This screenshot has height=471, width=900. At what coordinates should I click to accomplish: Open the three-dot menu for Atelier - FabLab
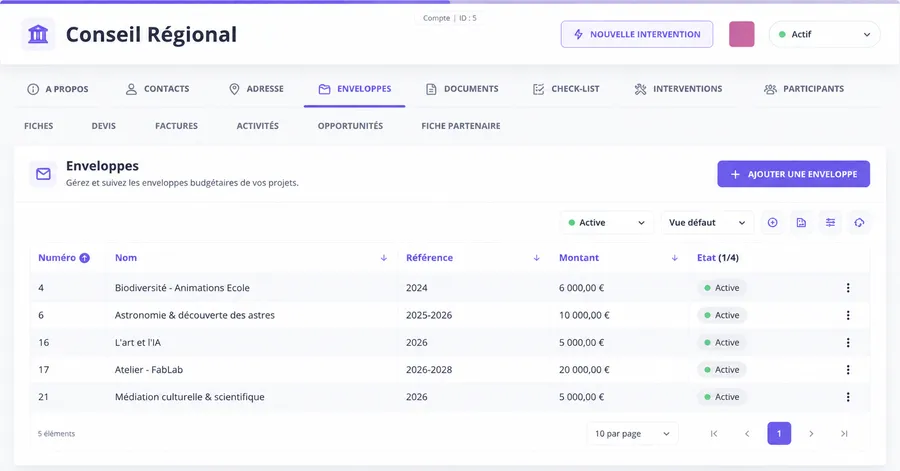tap(848, 370)
